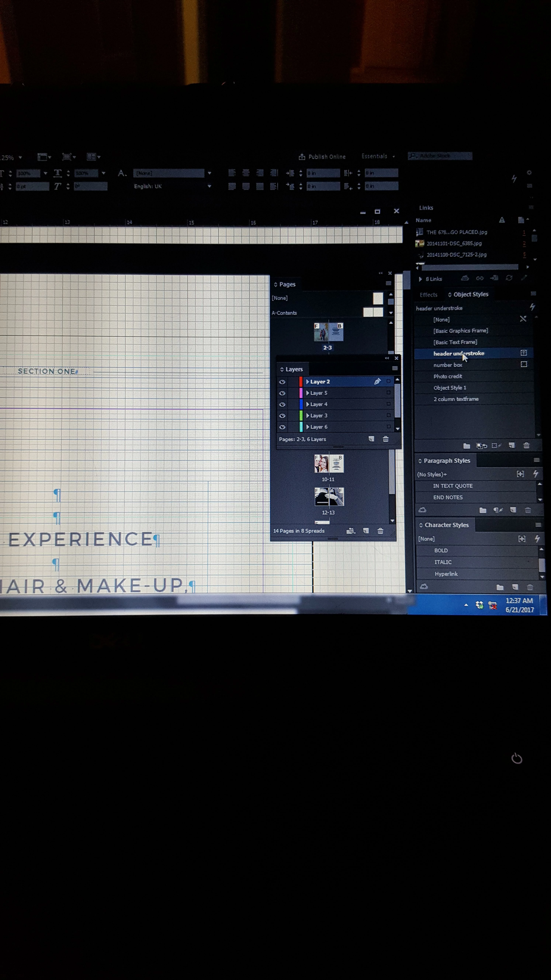The height and width of the screenshot is (980, 551).
Task: Create new character style group folder
Action: click(500, 587)
